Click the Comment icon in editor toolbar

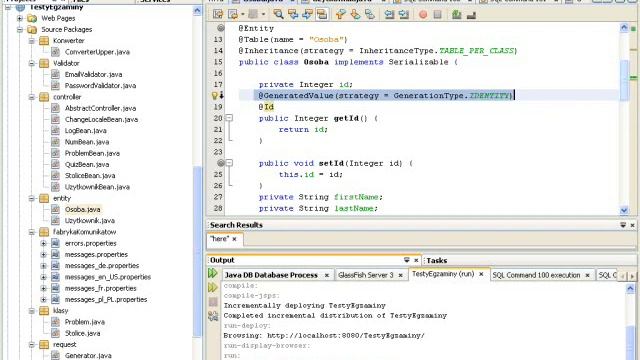(x=457, y=15)
